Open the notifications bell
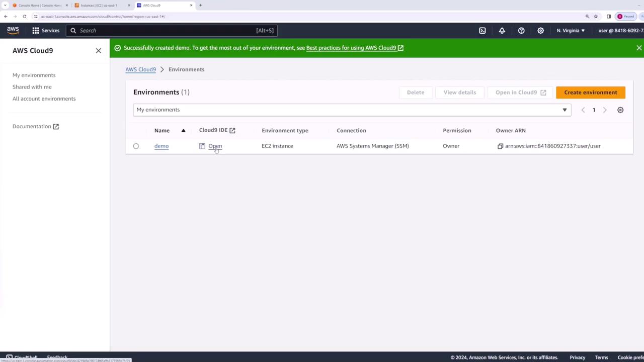Viewport: 644px width, 362px height. click(x=502, y=31)
